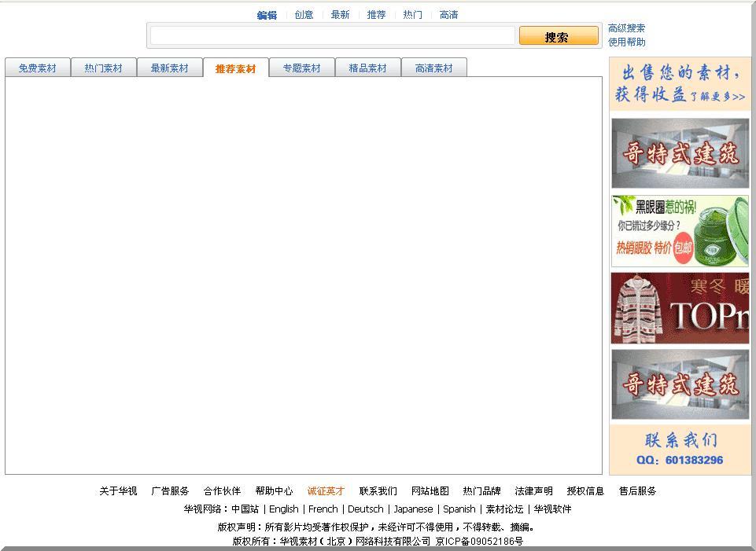Switch to the 热门素材 tab
Viewport: 756px width, 551px height.
[x=104, y=68]
